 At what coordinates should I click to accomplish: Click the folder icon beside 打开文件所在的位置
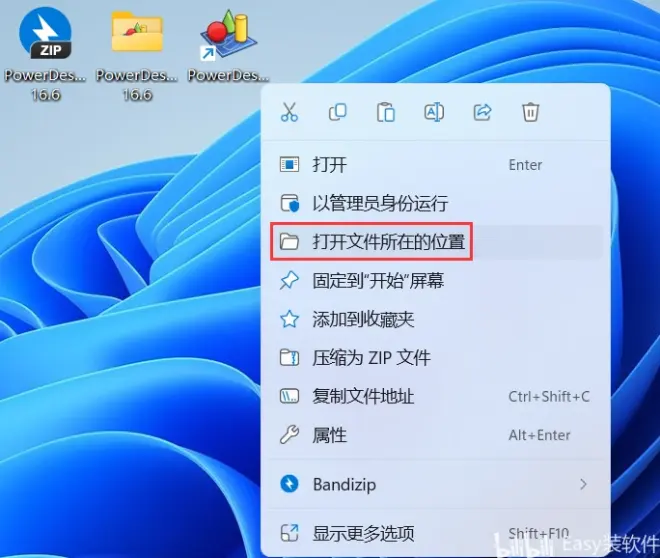pyautogui.click(x=289, y=242)
